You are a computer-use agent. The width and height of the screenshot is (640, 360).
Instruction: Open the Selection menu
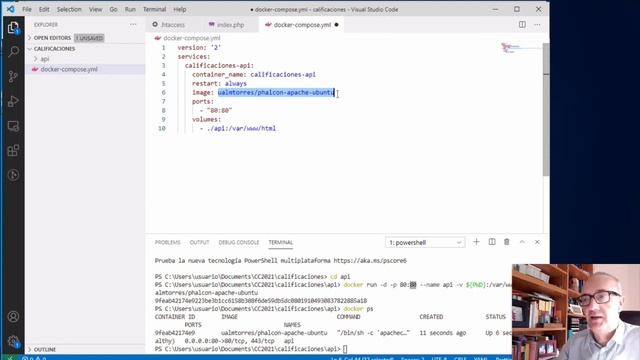[69, 9]
